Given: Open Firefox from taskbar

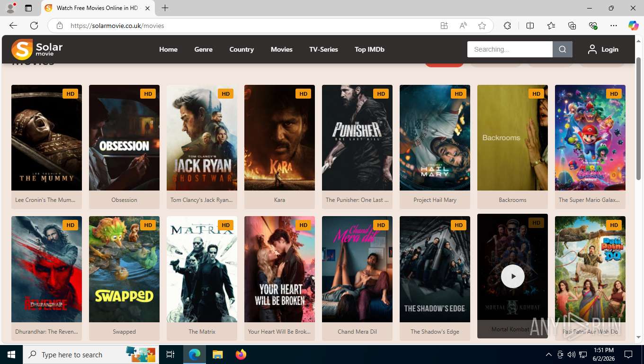Looking at the screenshot, I should 241,355.
